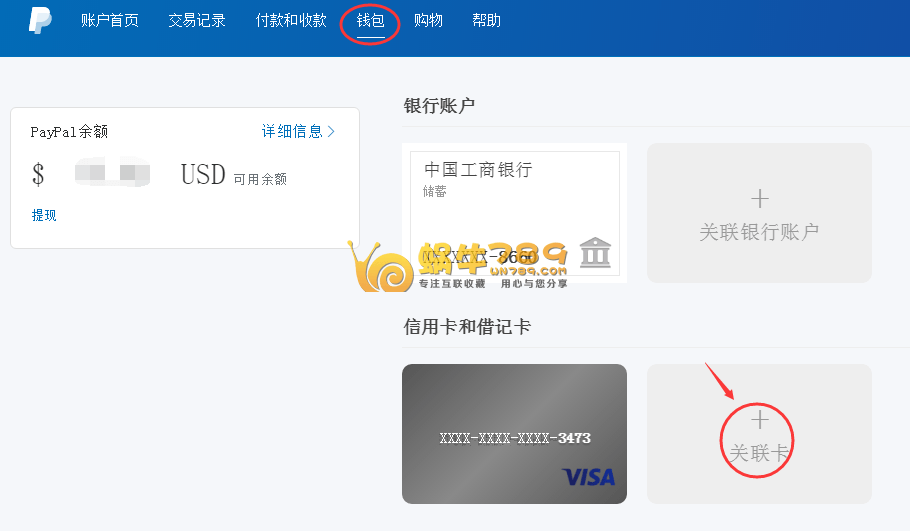The image size is (910, 531).
Task: Open the 中国工商银行 bank account card
Action: coord(515,213)
